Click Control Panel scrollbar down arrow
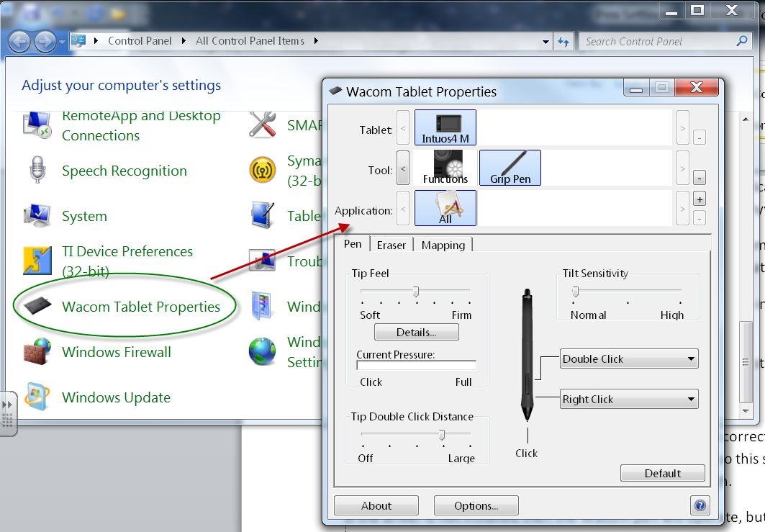The height and width of the screenshot is (532, 765). (746, 411)
